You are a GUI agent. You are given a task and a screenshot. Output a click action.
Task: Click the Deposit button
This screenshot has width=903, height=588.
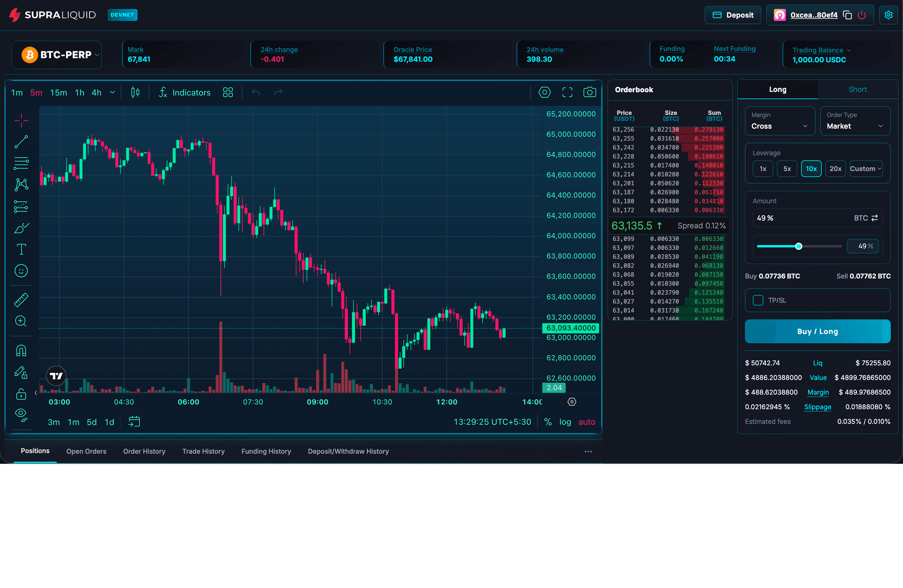click(x=733, y=15)
